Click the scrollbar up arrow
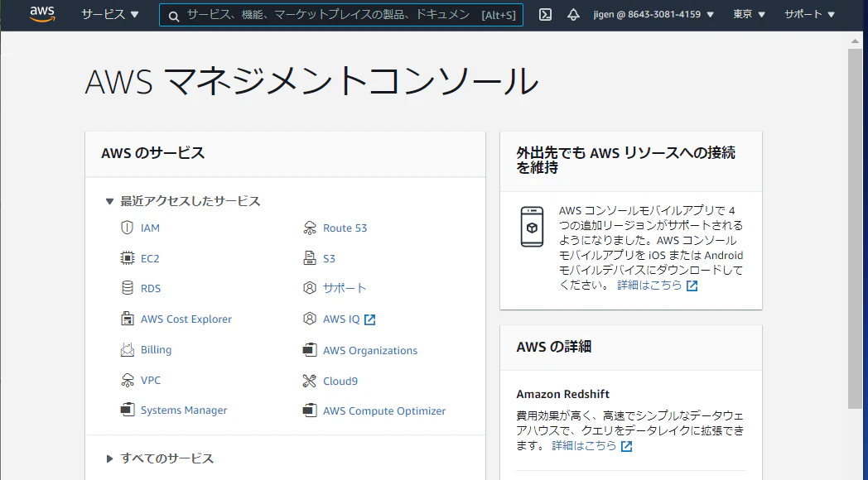 pyautogui.click(x=855, y=41)
